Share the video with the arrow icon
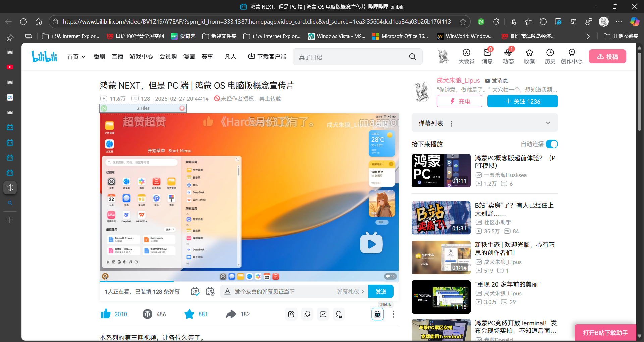644x342 pixels. point(231,314)
